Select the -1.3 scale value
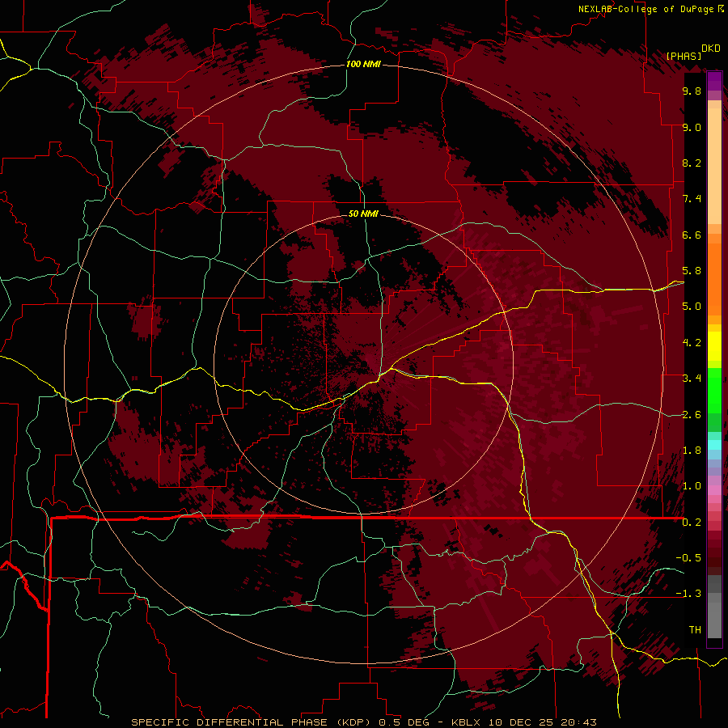 coord(688,594)
